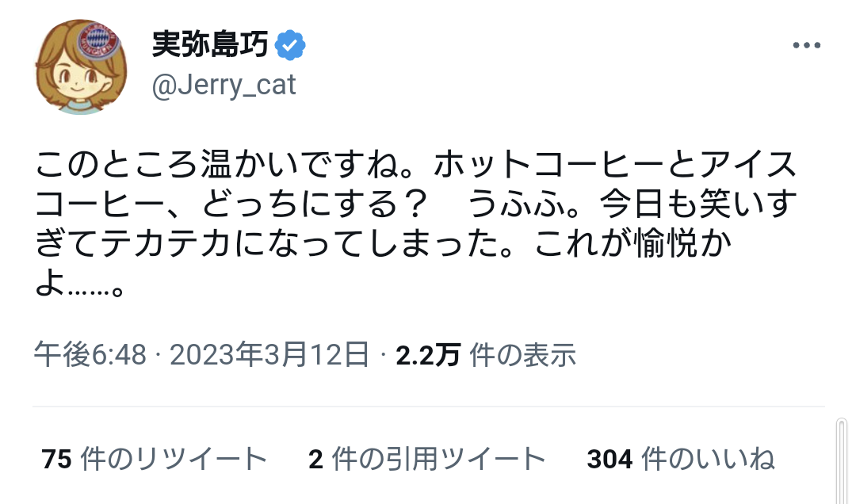Open the 実弥島巧 profile avatar picture
Viewport: 856px width, 504px height.
80,67
